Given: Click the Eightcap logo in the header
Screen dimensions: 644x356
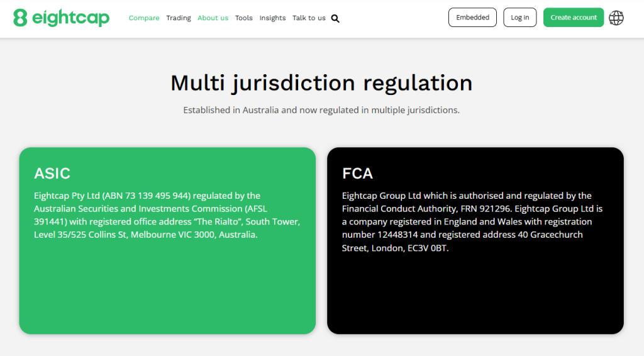Looking at the screenshot, I should coord(61,18).
